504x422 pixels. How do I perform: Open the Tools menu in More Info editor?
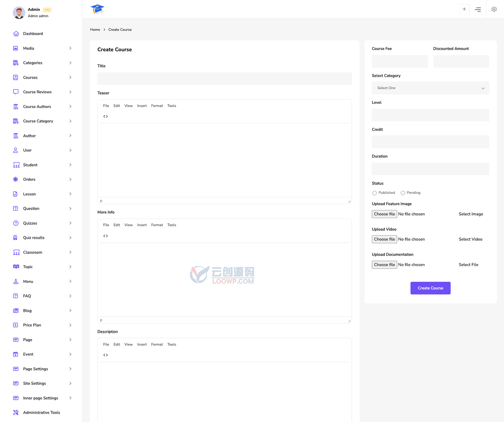pyautogui.click(x=172, y=225)
